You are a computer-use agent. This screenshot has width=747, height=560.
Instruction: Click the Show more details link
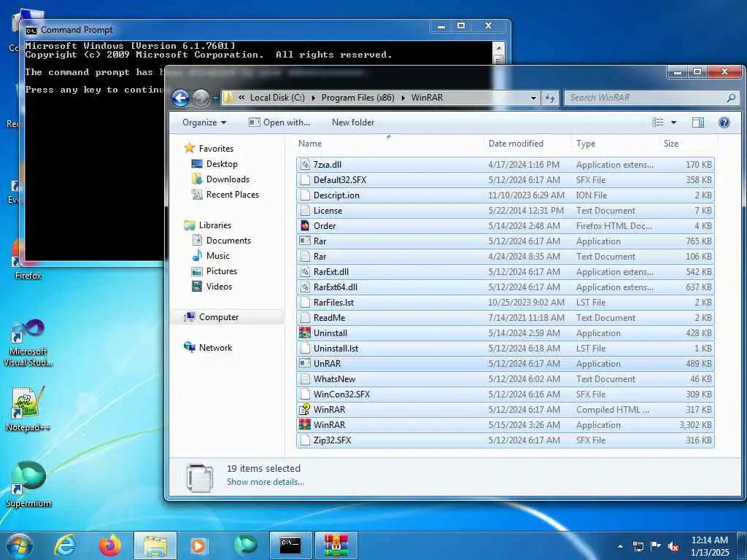tap(266, 482)
